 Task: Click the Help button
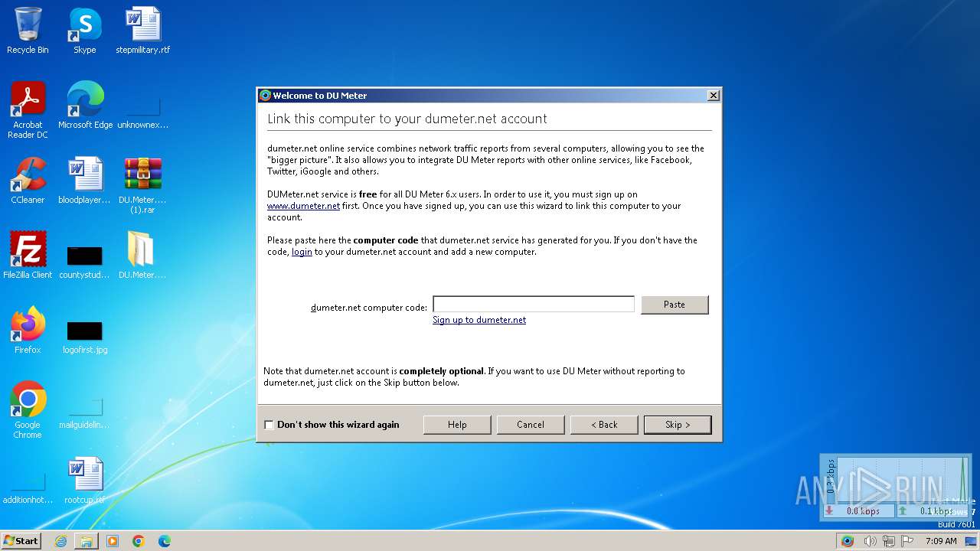coord(457,425)
